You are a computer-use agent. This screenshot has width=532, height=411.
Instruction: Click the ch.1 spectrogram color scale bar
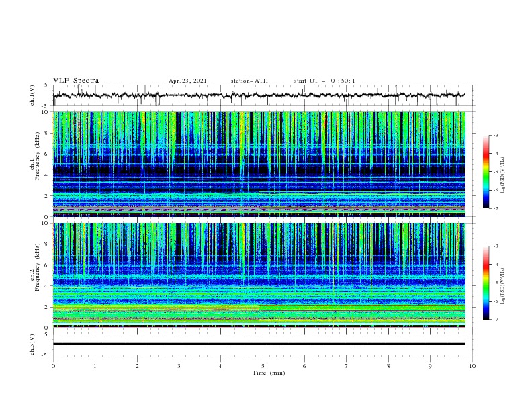(486, 172)
